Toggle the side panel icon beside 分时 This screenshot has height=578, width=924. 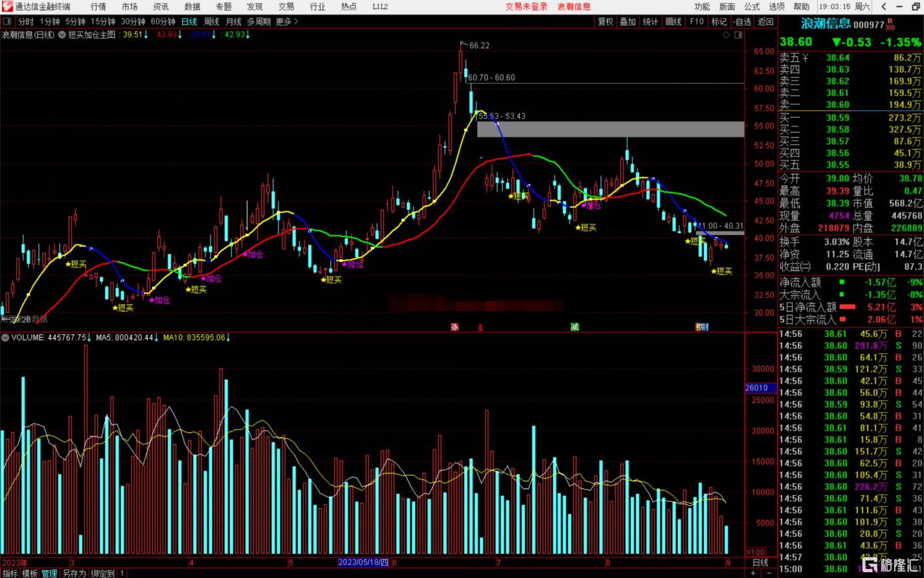[x=8, y=21]
